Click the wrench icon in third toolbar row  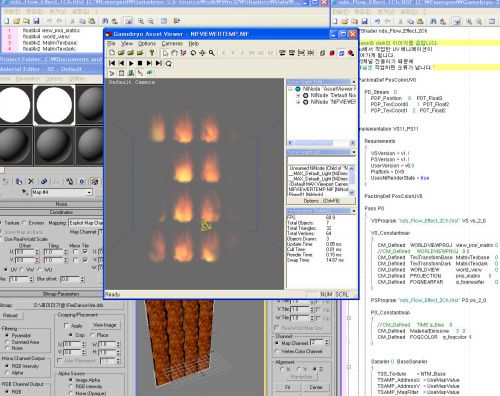(140, 72)
